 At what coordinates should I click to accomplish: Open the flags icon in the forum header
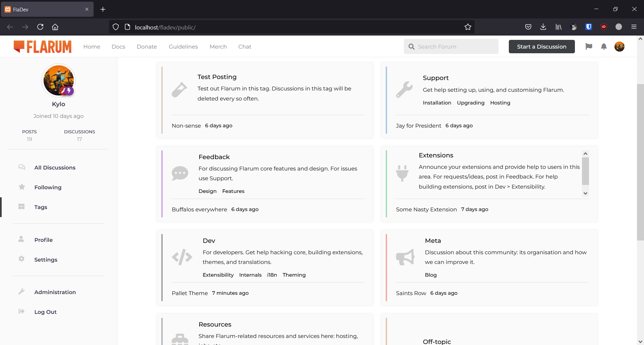click(589, 47)
